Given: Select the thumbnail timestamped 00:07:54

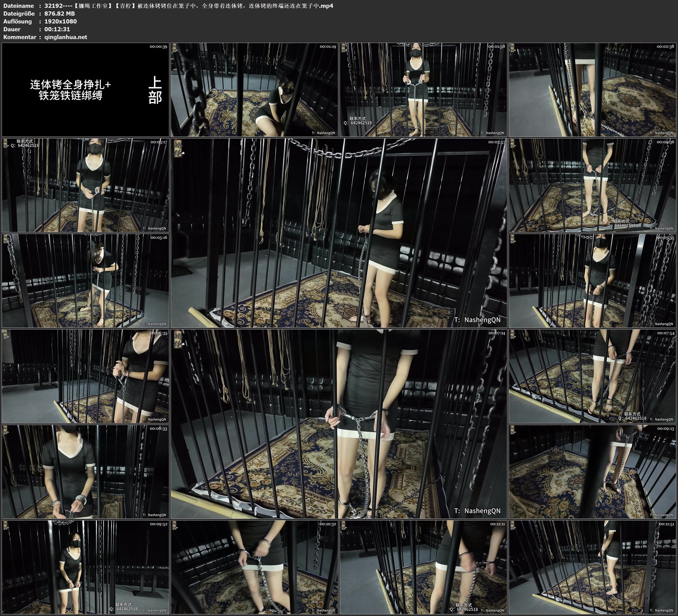Looking at the screenshot, I should [592, 376].
